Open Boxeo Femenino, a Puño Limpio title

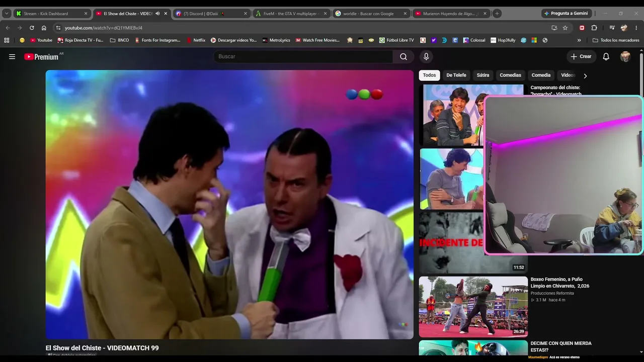point(560,283)
